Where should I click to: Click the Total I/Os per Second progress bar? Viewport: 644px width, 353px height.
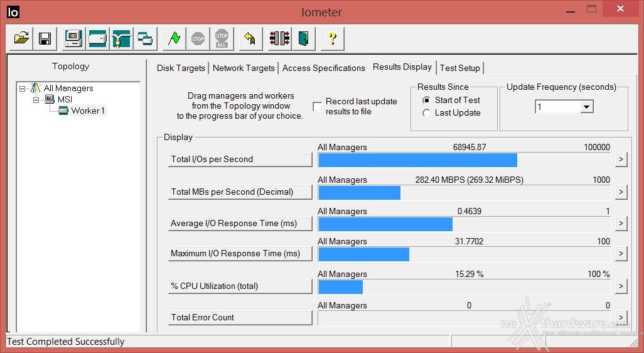pyautogui.click(x=464, y=160)
